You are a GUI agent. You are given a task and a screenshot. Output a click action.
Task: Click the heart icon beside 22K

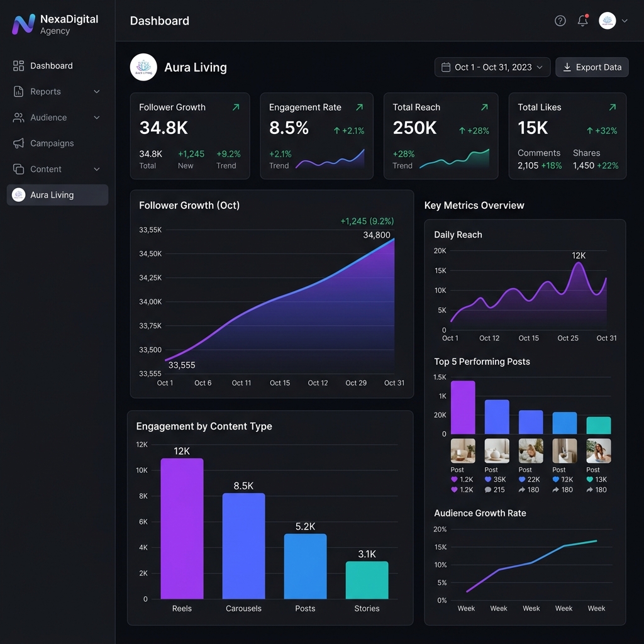(522, 479)
